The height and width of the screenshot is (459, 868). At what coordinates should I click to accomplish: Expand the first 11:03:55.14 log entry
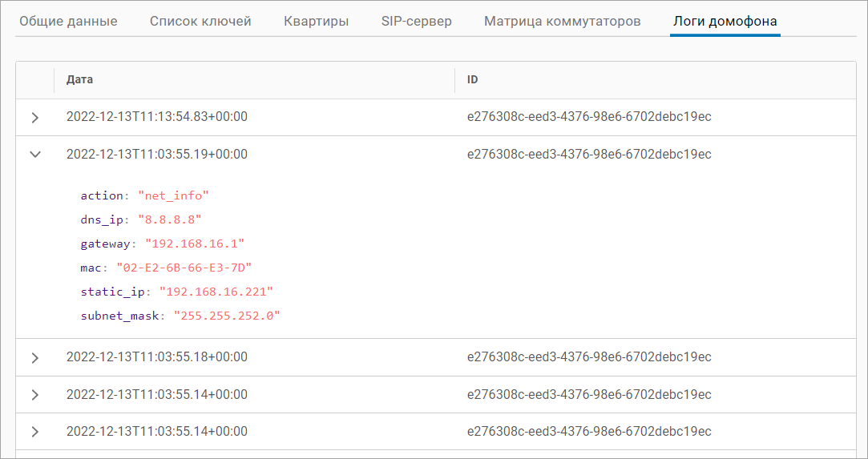point(34,395)
